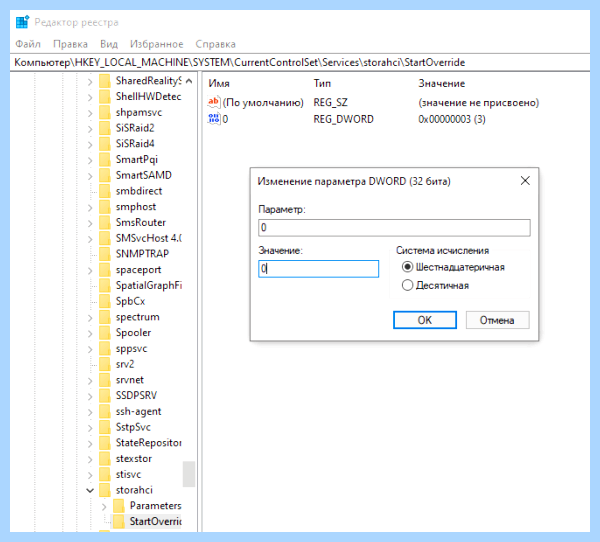This screenshot has height=542, width=600.
Task: Click the Отмена button
Action: (x=497, y=320)
